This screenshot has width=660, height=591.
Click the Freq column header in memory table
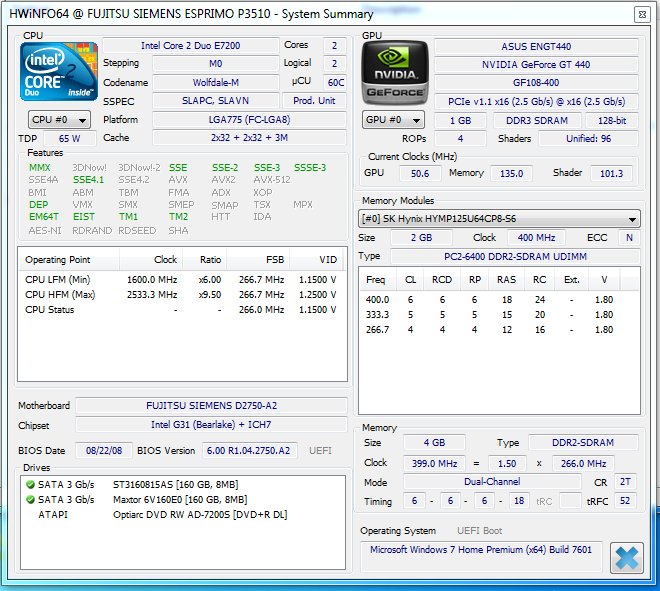[x=376, y=280]
